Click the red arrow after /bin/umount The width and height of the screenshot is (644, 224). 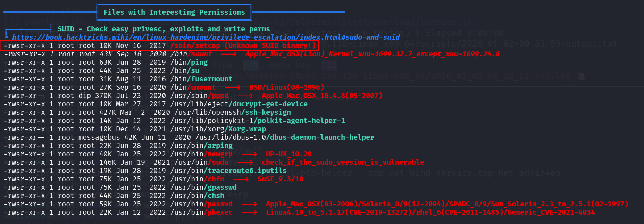pyautogui.click(x=232, y=88)
